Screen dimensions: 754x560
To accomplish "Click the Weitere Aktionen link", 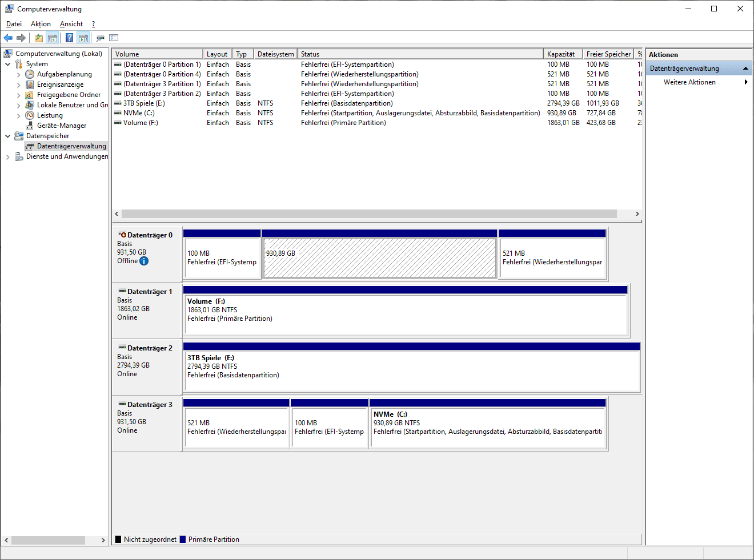I will (689, 82).
